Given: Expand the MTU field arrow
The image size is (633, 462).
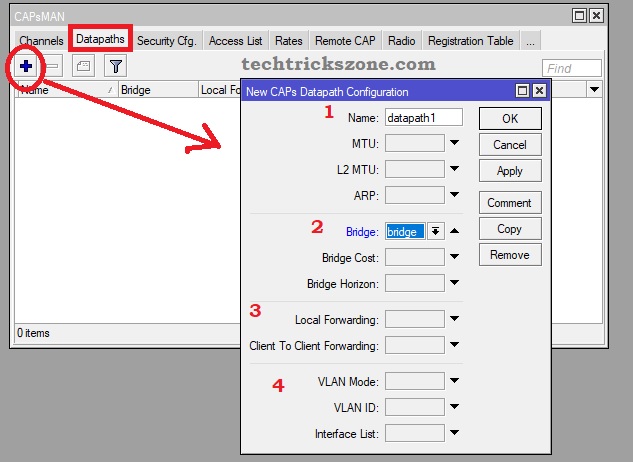Looking at the screenshot, I should coord(454,143).
